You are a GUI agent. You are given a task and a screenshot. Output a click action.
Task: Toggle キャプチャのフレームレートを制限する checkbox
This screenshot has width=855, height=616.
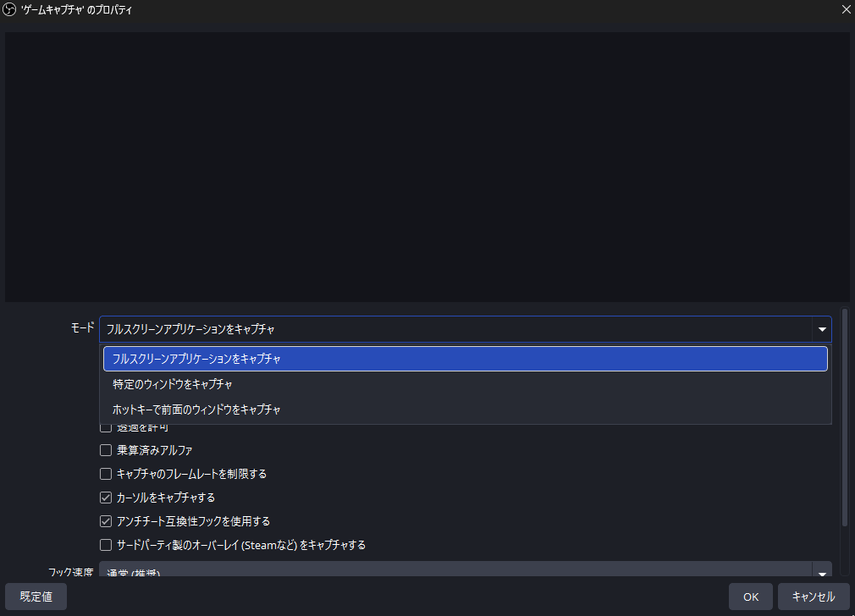(106, 474)
